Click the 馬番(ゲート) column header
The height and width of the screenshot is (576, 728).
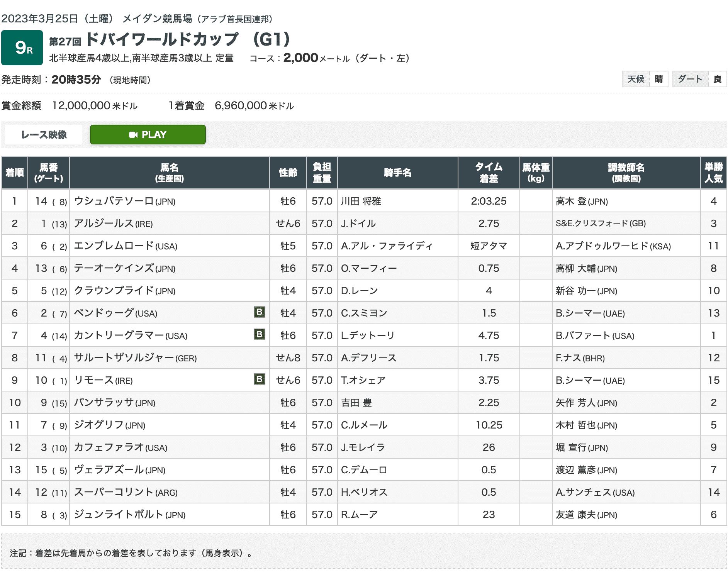coord(49,173)
